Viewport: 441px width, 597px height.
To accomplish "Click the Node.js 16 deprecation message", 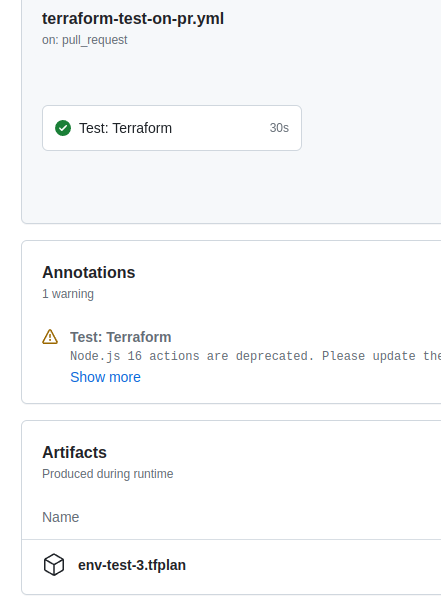I will [x=256, y=356].
